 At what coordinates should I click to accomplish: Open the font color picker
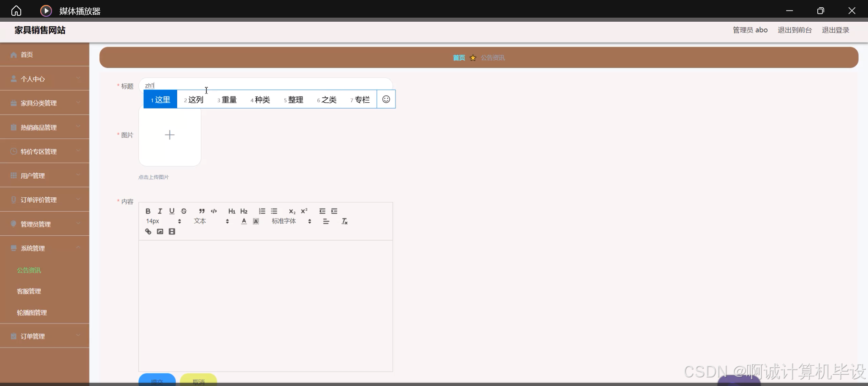(x=244, y=221)
